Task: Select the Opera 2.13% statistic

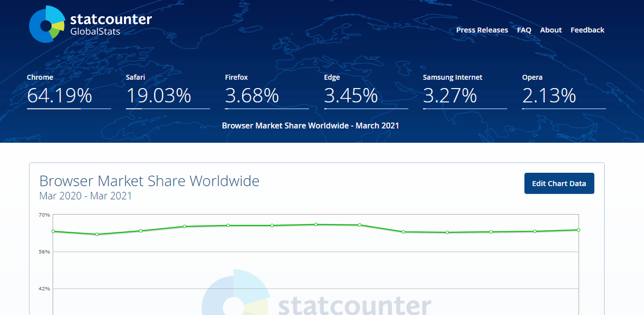Action: coord(564,91)
